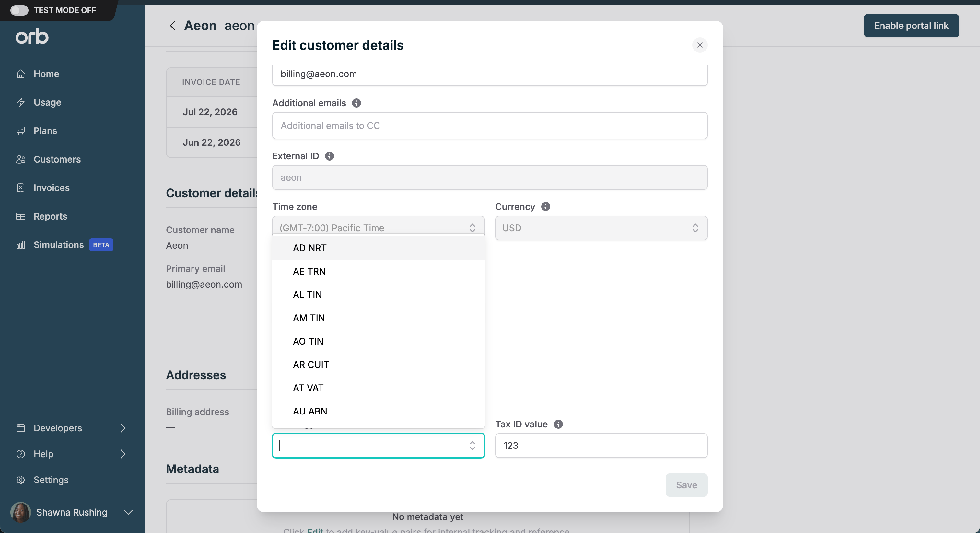Click the External ID info icon
Screen dimensions: 980x533
tap(330, 156)
